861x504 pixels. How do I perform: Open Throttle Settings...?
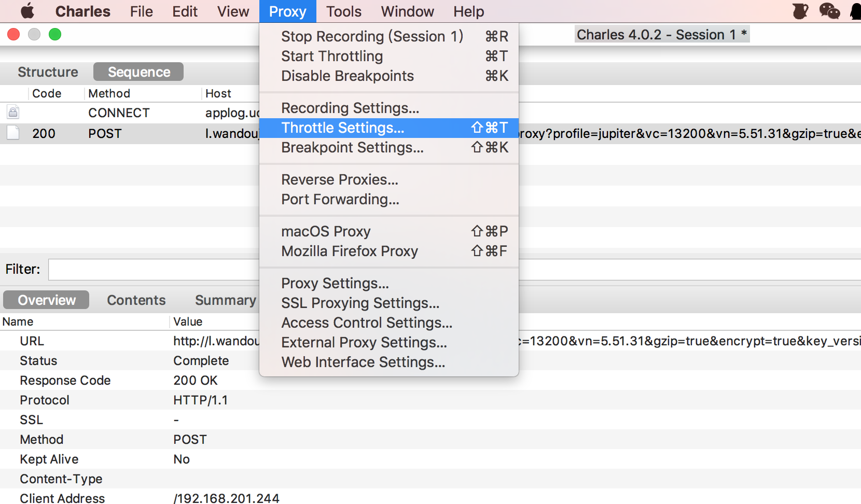389,128
